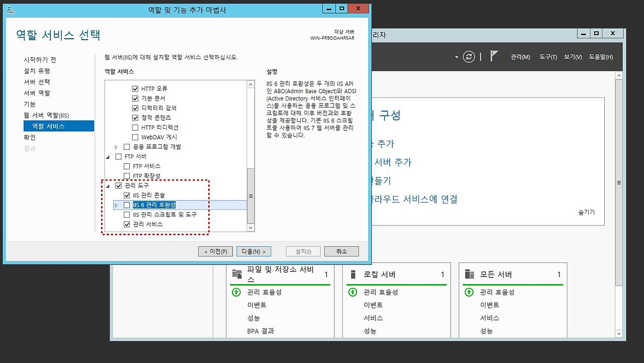
Task: Click the green manageability status icon under 로컬 서버
Action: [x=353, y=292]
